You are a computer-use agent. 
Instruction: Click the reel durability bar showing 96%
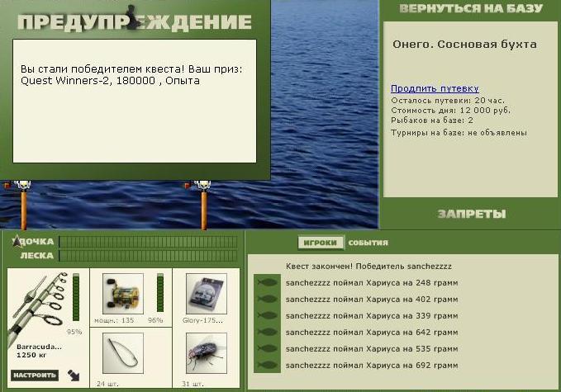(x=160, y=293)
